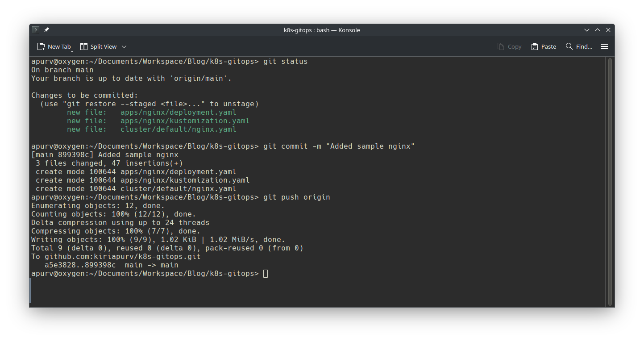
Task: Click the Split View button
Action: [x=98, y=46]
